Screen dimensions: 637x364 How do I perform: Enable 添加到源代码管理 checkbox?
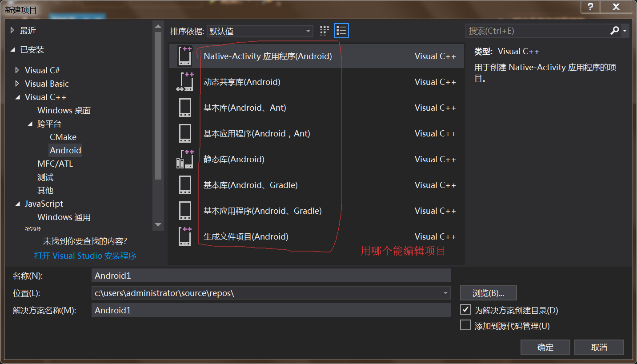coord(465,325)
